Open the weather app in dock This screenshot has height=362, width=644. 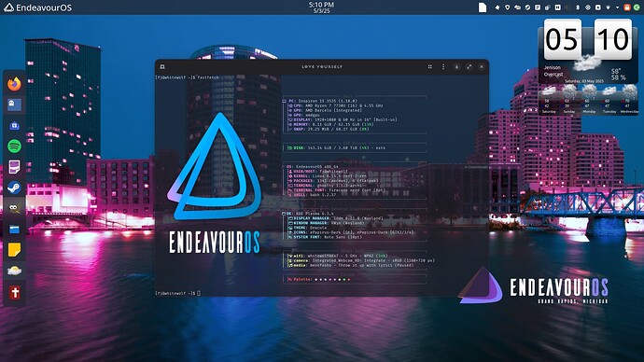tap(14, 271)
